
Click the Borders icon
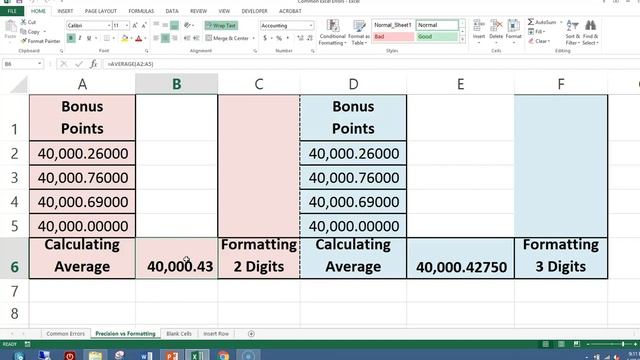pos(107,38)
